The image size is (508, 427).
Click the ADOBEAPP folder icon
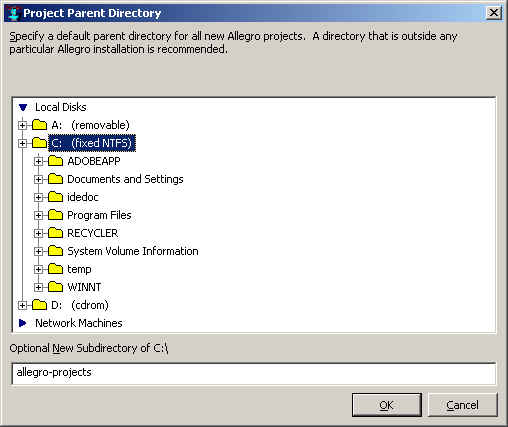point(55,161)
